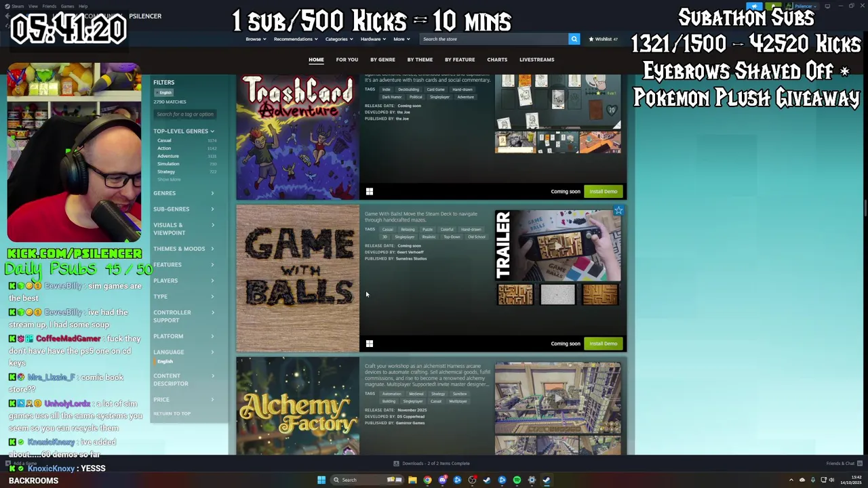Open the Categories dropdown
Screen dimensions: 868x488
338,39
